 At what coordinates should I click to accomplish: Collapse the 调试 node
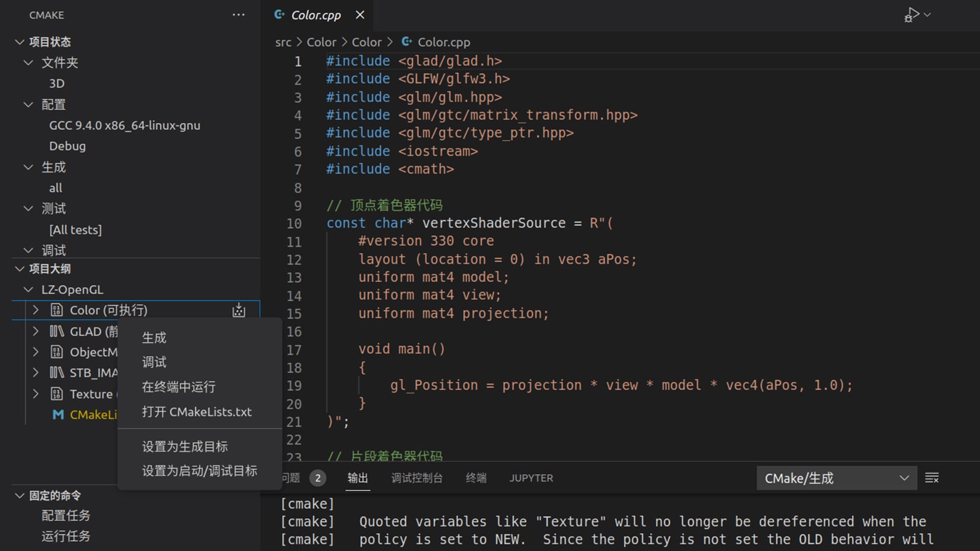point(28,250)
